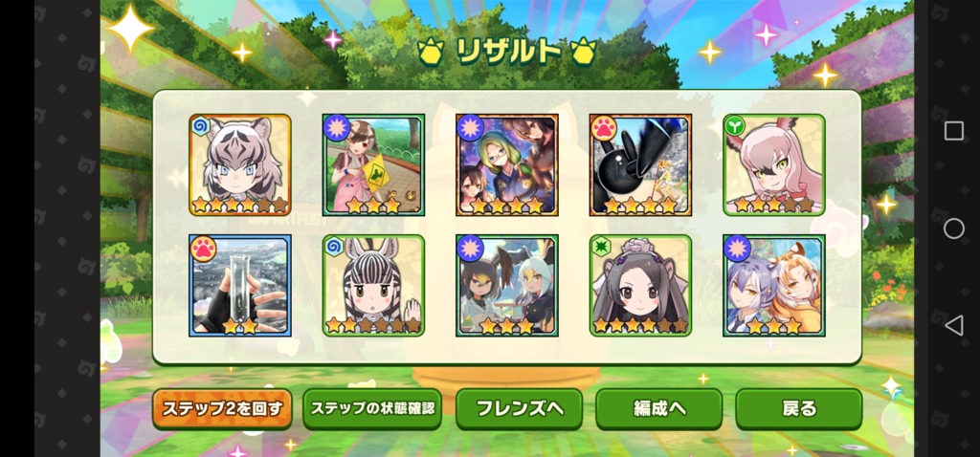The image size is (980, 457).
Task: Open the purple and orange haired duo card
Action: tap(774, 286)
